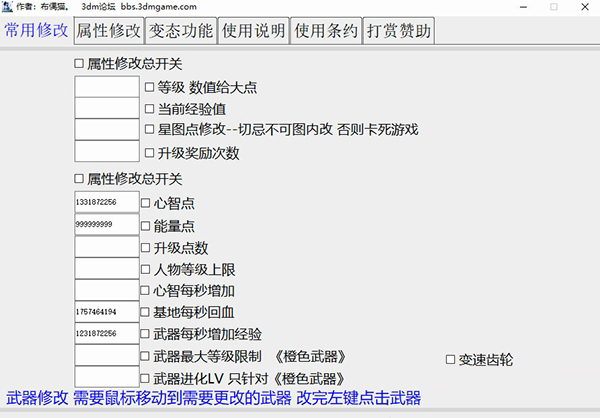Check 基地每秒回血 option

(145, 312)
